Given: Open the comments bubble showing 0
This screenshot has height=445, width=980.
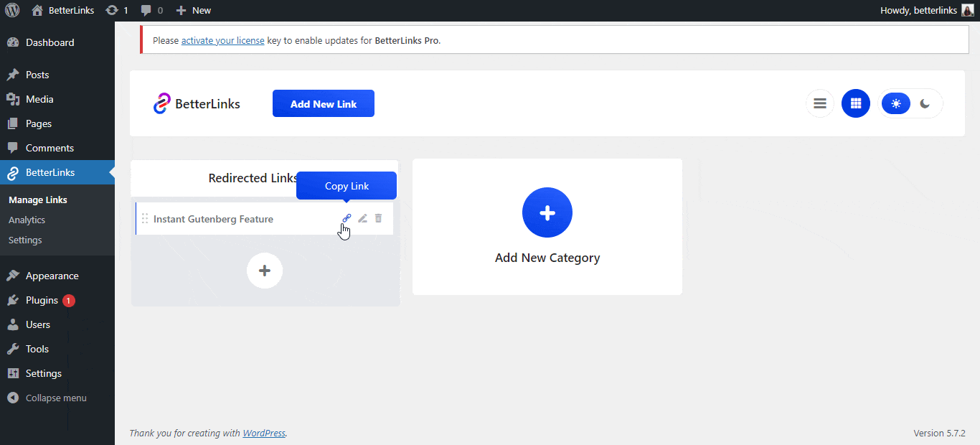Looking at the screenshot, I should (151, 10).
